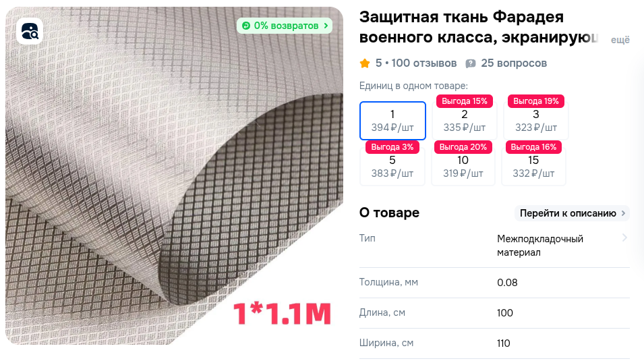
Task: Click the Выгода 19% discount badge
Action: click(x=536, y=101)
